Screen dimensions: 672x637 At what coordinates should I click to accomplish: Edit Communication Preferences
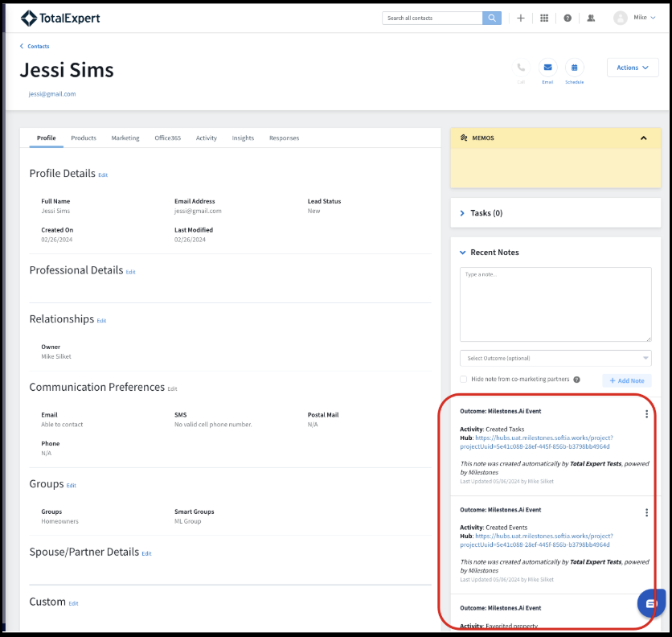[172, 389]
